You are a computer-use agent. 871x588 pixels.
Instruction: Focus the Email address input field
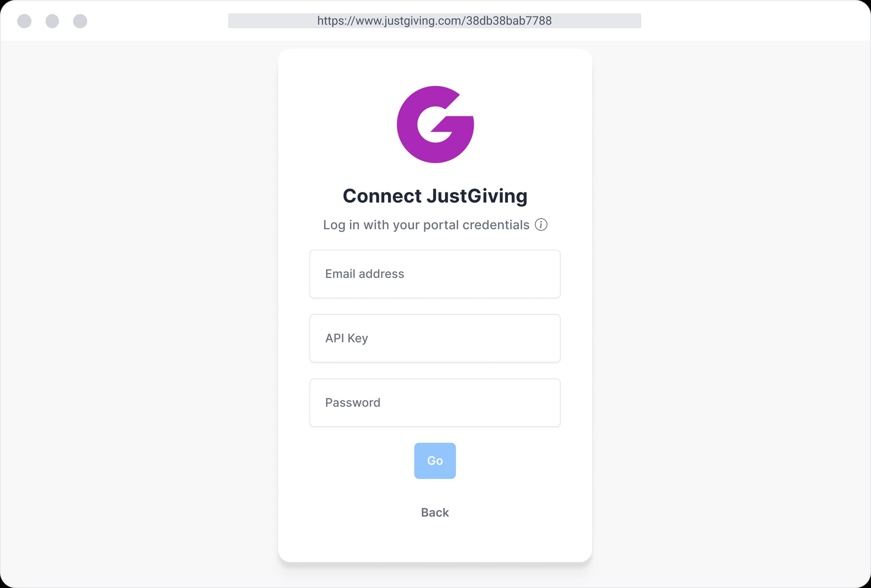435,274
